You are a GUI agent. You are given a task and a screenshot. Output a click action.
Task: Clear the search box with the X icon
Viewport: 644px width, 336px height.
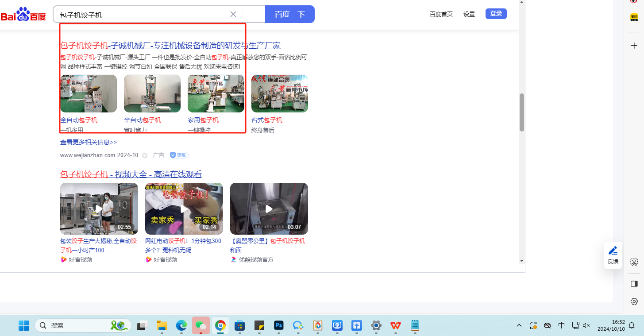pyautogui.click(x=233, y=14)
